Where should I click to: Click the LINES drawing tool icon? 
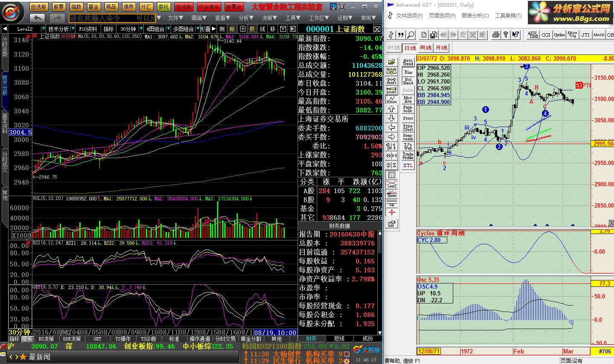[x=392, y=184]
